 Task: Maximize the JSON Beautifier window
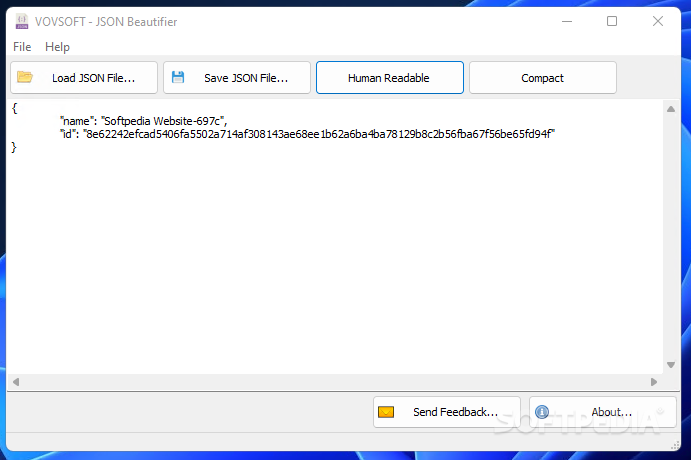[612, 21]
